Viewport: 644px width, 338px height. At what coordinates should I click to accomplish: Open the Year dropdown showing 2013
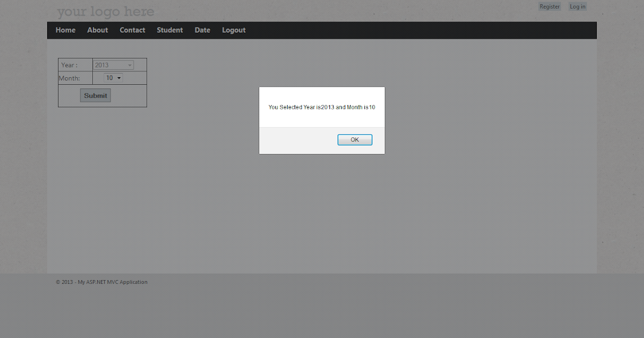click(113, 64)
